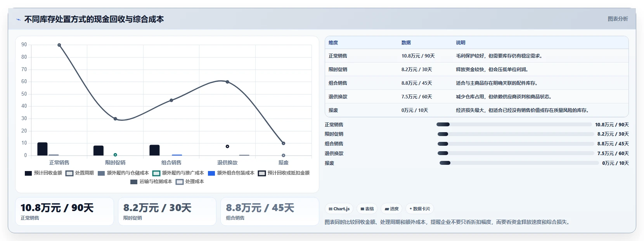This screenshot has height=241, width=644.
Task: Toggle the 预计回收或抵扣金额 legend series
Action: [284, 173]
